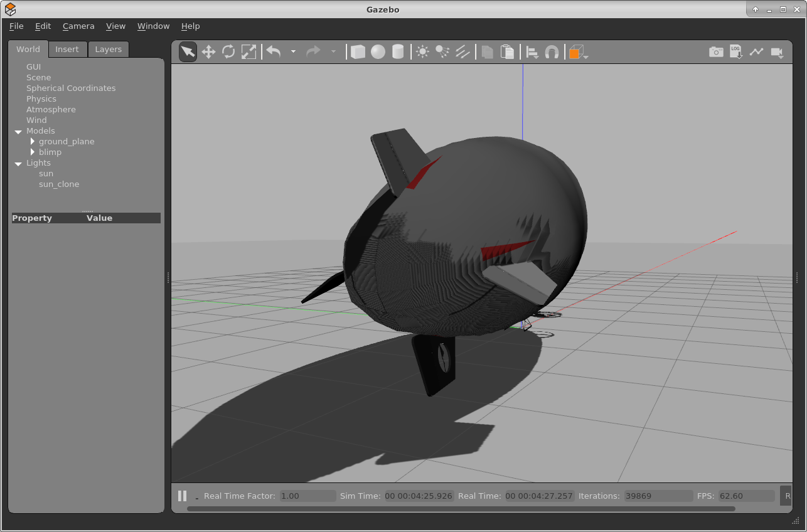Open the orange view angle cube selector
Screen dimensions: 807x532
(x=578, y=52)
